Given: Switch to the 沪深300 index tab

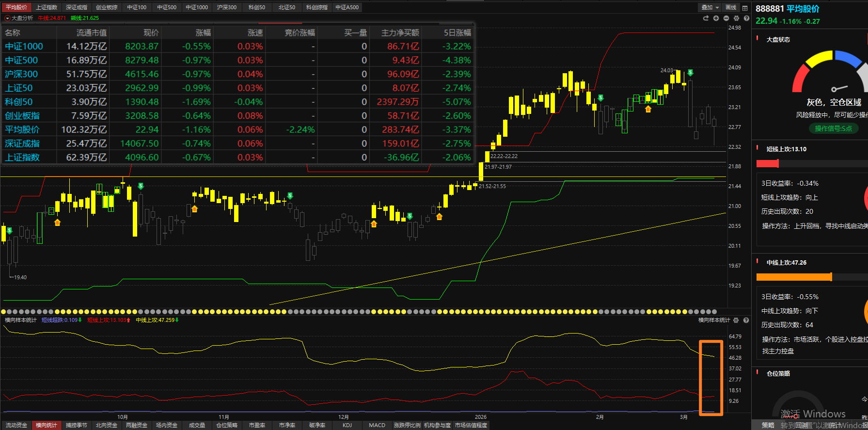Looking at the screenshot, I should tap(227, 7).
